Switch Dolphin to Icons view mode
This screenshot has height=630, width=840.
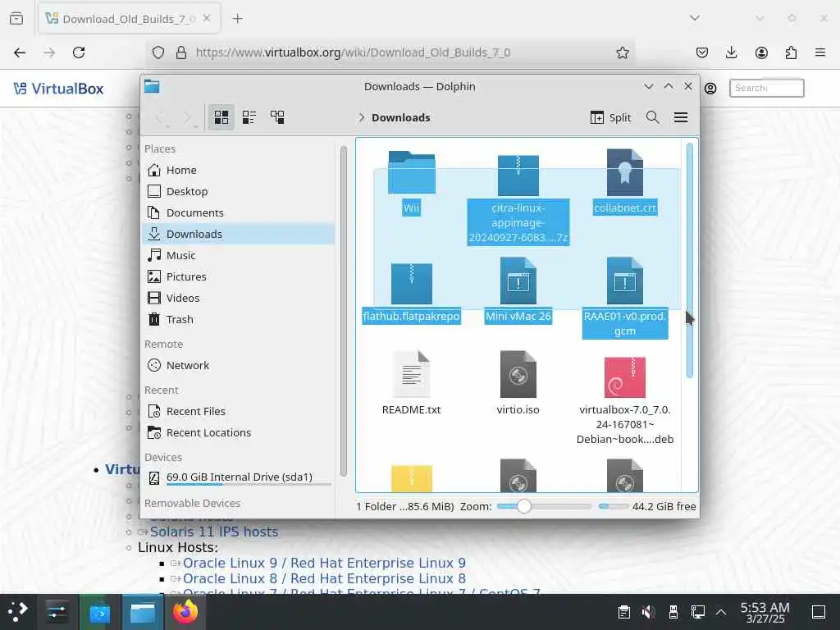pos(221,117)
